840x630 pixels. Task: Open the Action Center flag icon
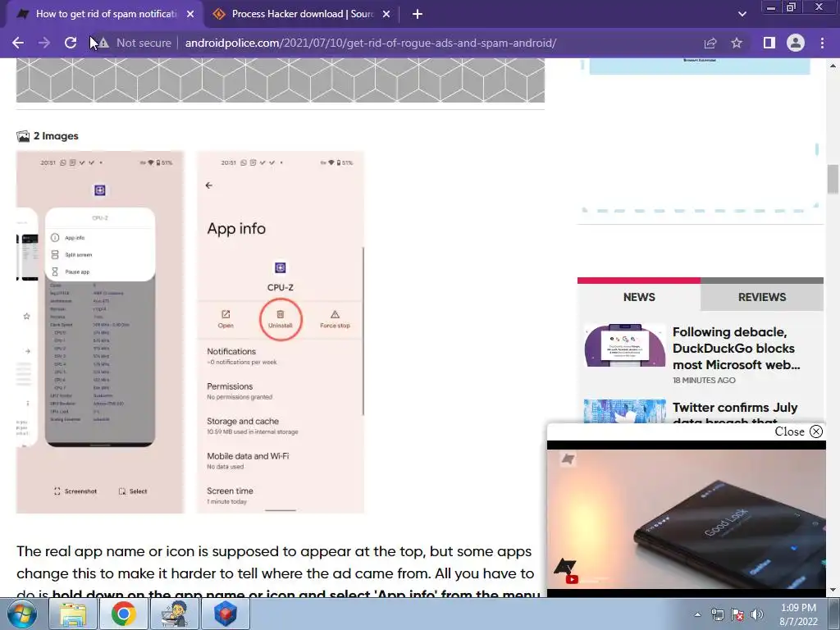point(737,614)
